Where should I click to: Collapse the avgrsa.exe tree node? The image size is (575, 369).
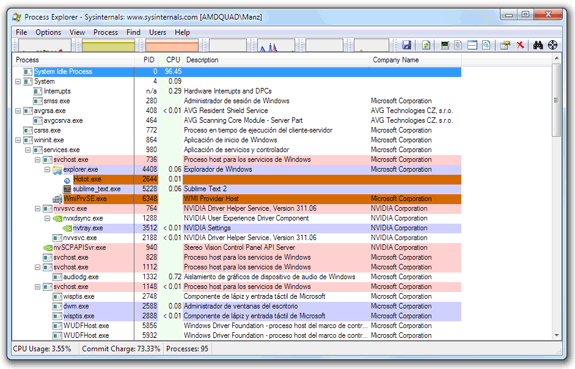(x=18, y=111)
